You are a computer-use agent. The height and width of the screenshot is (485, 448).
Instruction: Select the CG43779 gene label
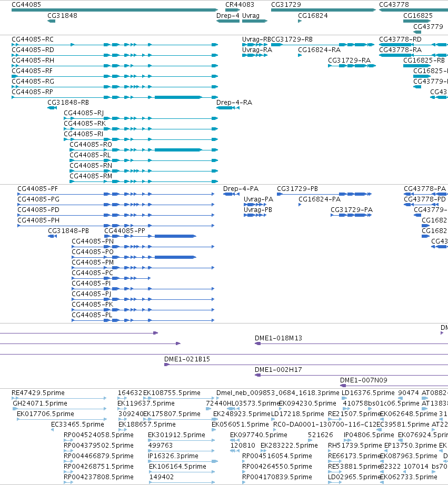click(x=428, y=27)
